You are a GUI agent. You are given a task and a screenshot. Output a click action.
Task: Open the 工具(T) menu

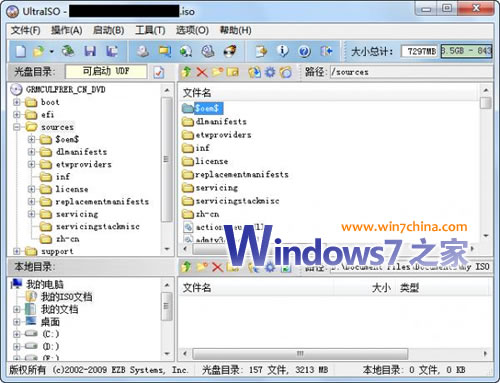tap(150, 30)
